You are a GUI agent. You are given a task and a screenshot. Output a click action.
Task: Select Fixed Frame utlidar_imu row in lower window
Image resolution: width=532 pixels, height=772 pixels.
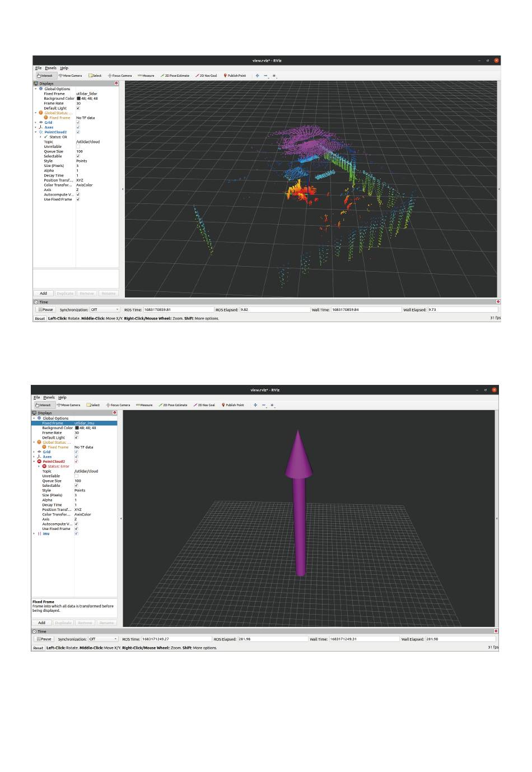click(74, 424)
